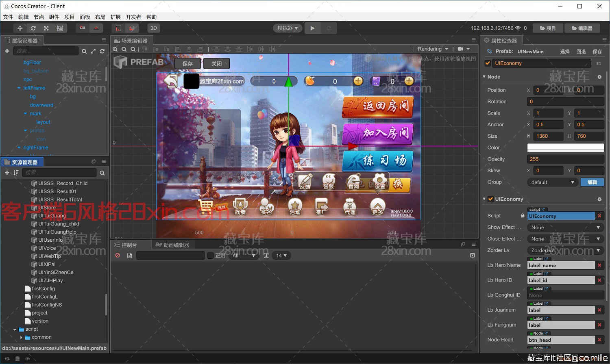
Task: Toggle the console collapse-logs icon
Action: click(x=472, y=256)
